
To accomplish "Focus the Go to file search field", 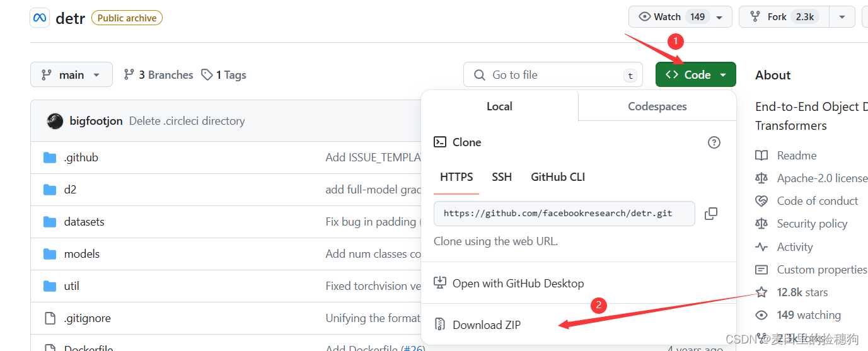I will tap(553, 75).
